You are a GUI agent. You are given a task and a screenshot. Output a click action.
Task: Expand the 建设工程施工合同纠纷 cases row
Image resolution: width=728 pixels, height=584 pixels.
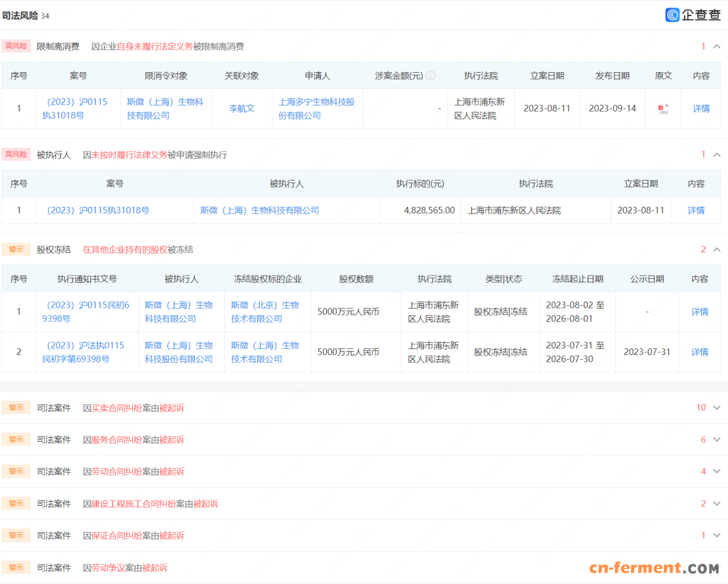(x=717, y=504)
